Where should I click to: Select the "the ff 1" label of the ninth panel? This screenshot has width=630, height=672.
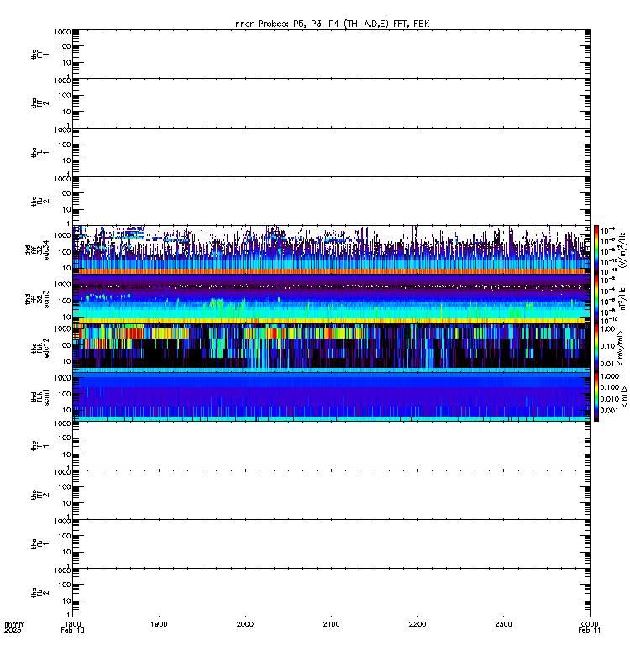pyautogui.click(x=40, y=446)
